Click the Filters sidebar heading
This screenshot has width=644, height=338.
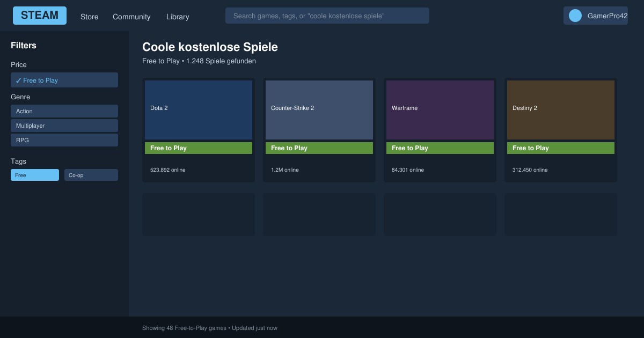pyautogui.click(x=24, y=46)
